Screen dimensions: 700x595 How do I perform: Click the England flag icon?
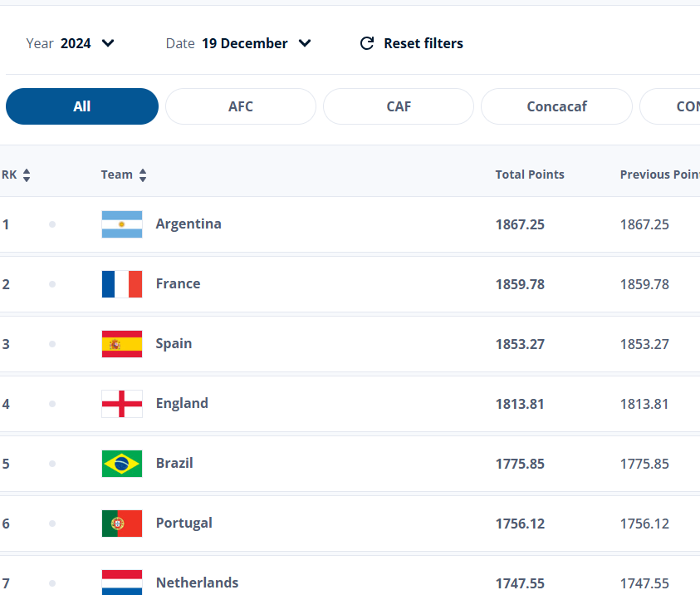point(122,404)
